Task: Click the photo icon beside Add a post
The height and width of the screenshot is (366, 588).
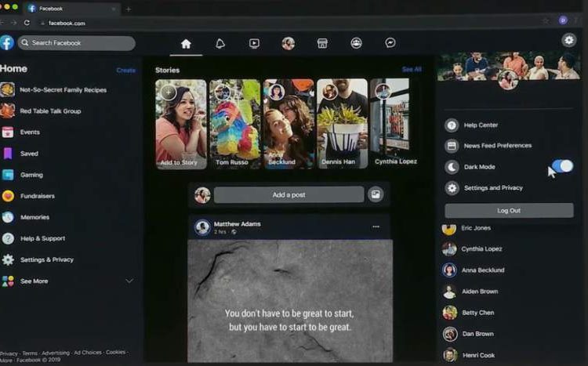Action: click(x=376, y=194)
